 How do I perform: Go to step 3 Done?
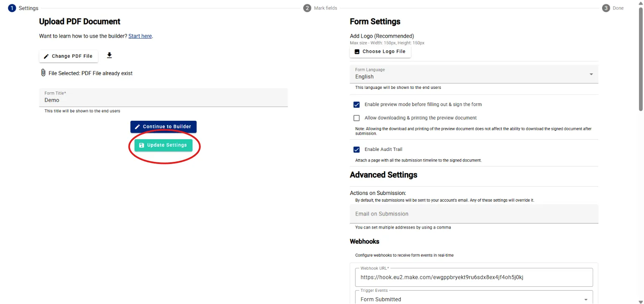coord(613,8)
